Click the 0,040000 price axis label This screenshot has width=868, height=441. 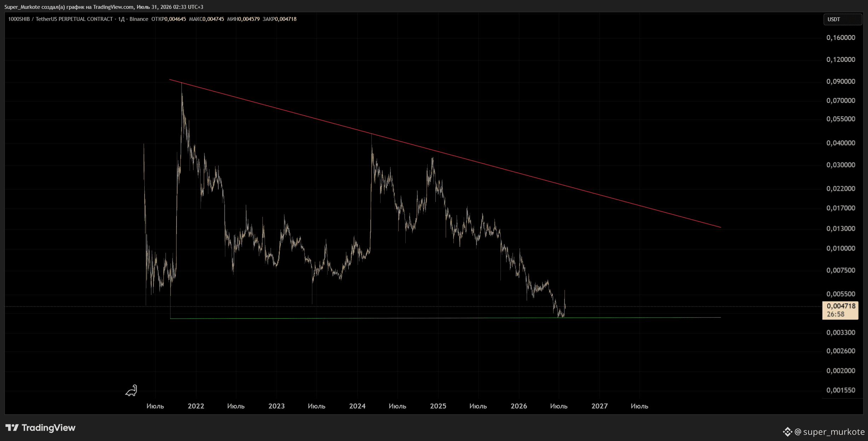pyautogui.click(x=841, y=143)
